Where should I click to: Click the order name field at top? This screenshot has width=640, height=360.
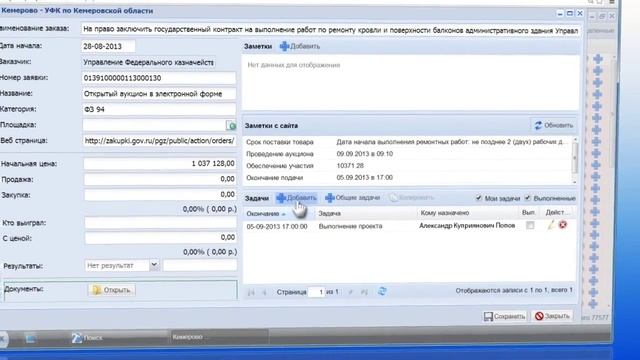331,30
